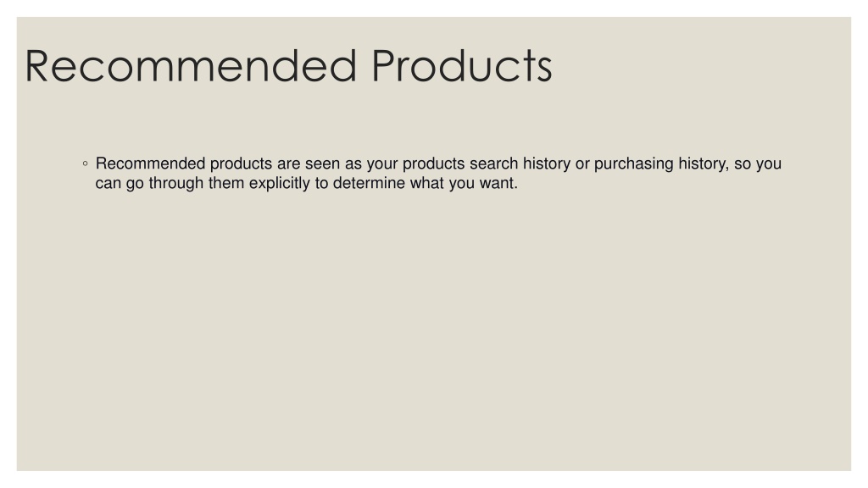Select the word 'Products' in the title
This screenshot has height=488, width=868.
462,66
